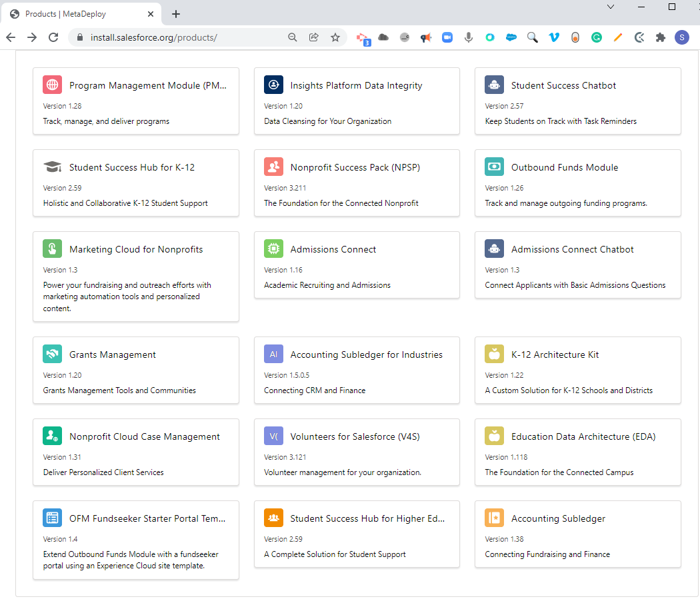This screenshot has width=700, height=603.
Task: Click the microphone extension icon
Action: pos(468,37)
